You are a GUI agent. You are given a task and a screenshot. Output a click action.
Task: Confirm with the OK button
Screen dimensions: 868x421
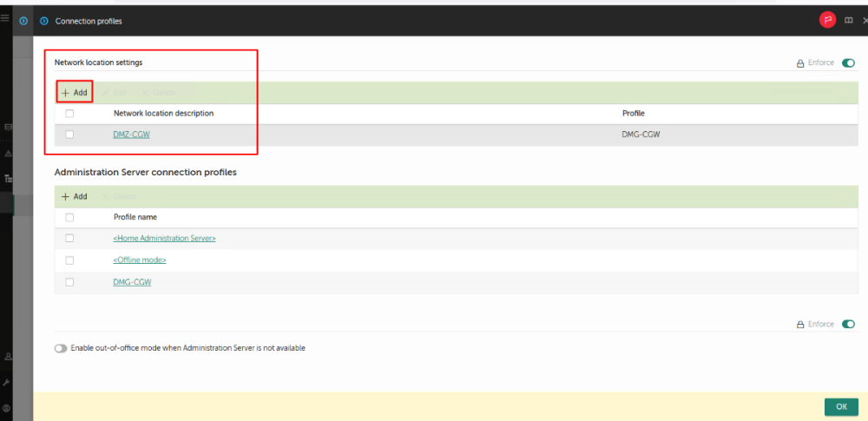coord(841,406)
